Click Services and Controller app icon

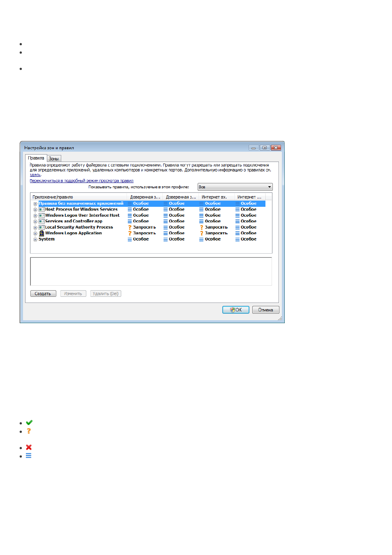tap(42, 221)
